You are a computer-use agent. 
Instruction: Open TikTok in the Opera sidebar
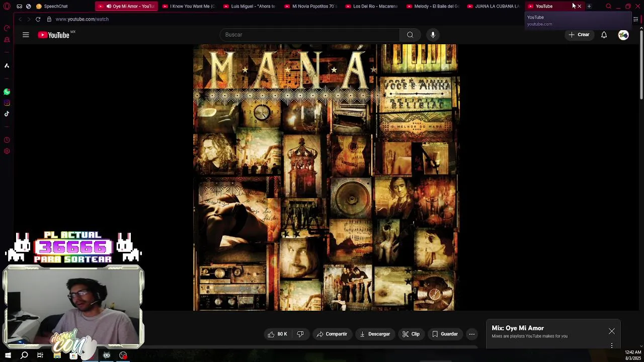pos(7,114)
